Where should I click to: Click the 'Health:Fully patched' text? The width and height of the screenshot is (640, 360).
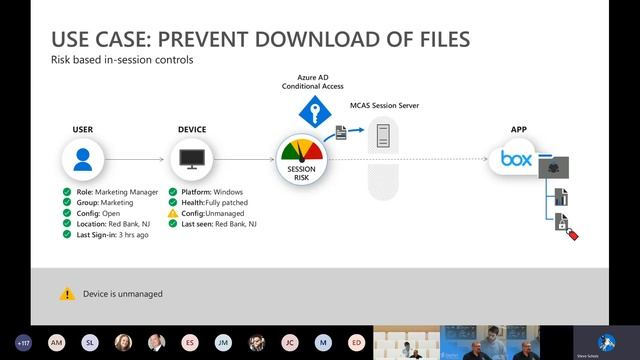pyautogui.click(x=215, y=202)
